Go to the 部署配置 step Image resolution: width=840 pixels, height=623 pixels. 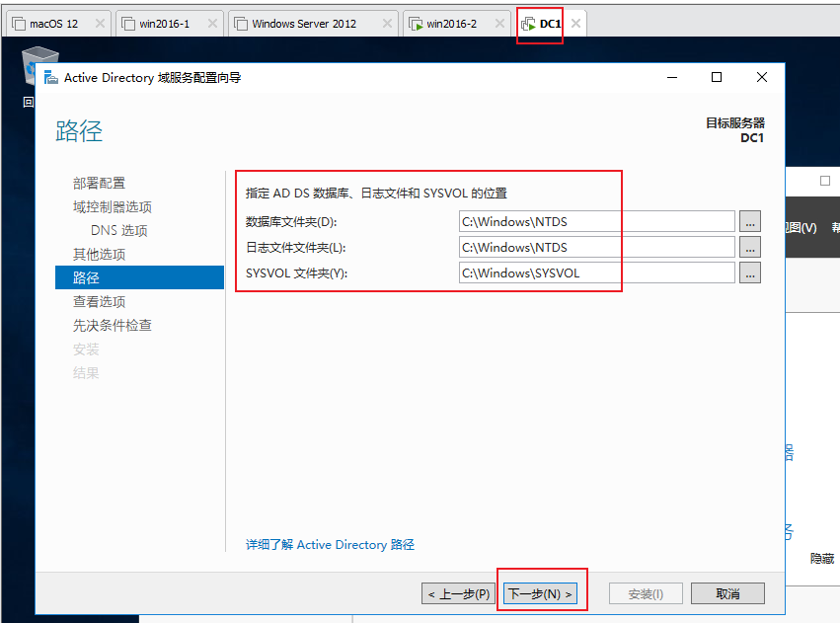[x=99, y=184]
